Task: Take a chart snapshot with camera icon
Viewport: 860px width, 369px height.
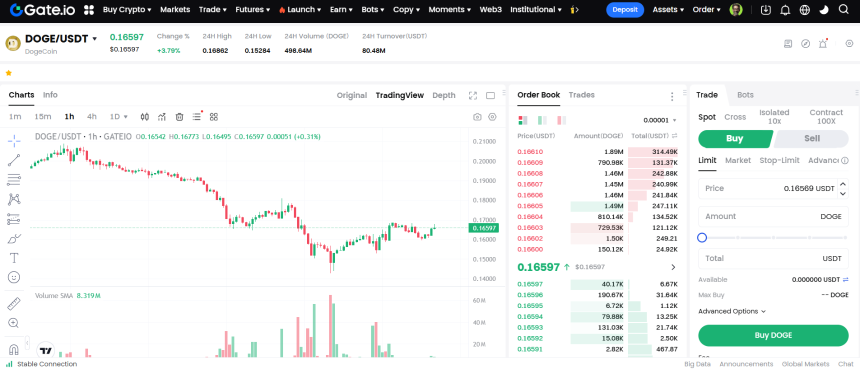Action: click(477, 117)
